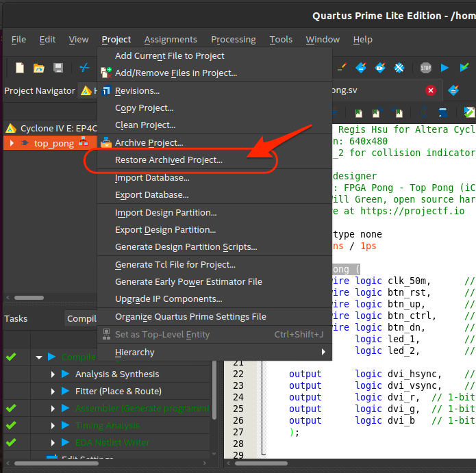The height and width of the screenshot is (473, 476).
Task: Jump to previous bookmark icon
Action: pyautogui.click(x=398, y=113)
